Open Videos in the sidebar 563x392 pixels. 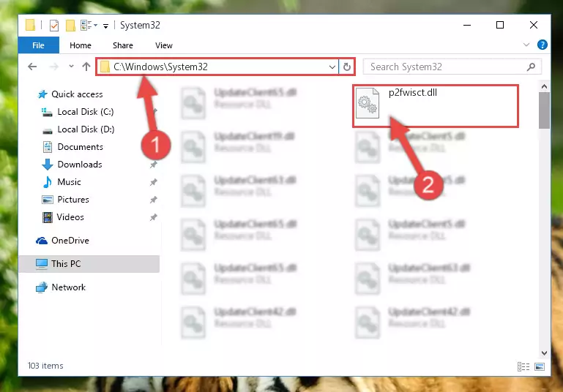point(63,217)
